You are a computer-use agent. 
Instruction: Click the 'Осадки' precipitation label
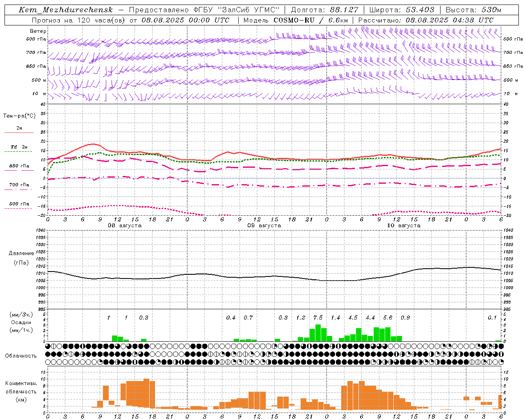pos(21,322)
